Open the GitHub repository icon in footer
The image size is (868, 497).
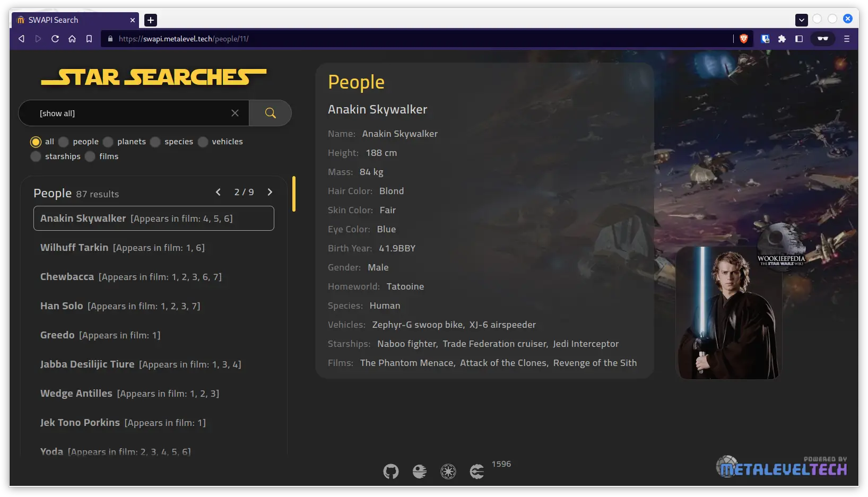(x=391, y=471)
